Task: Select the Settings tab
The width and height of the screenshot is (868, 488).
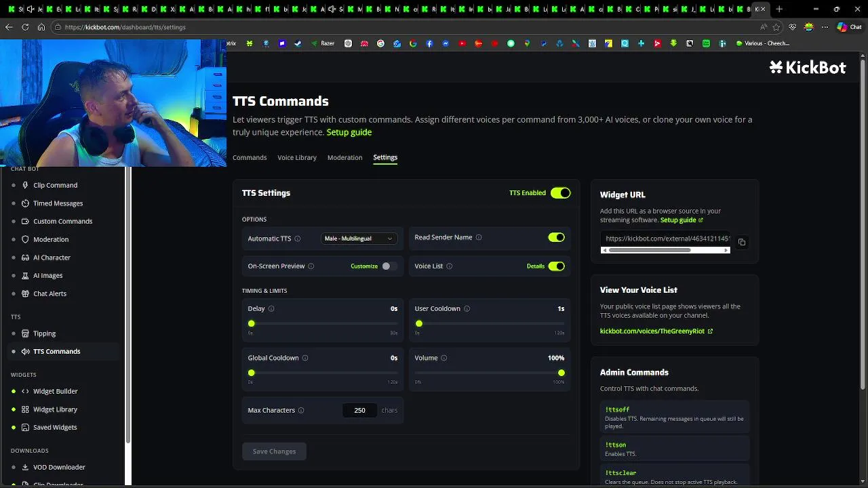Action: click(385, 157)
